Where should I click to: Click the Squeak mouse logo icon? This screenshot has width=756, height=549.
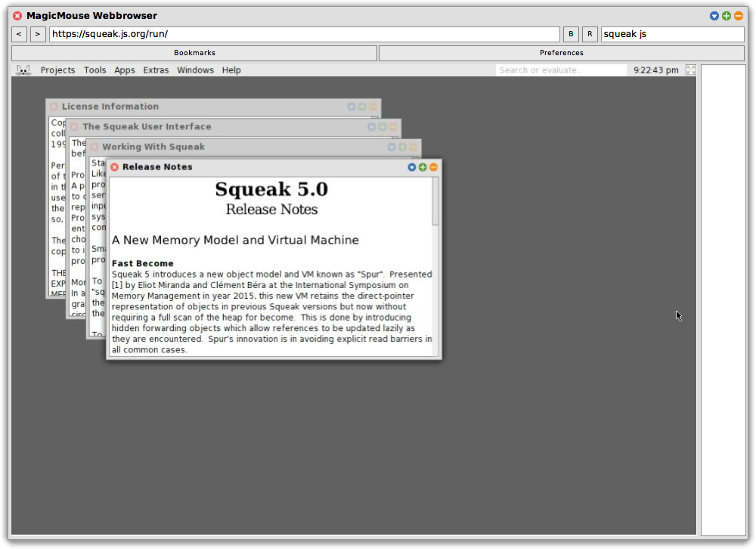[x=23, y=70]
